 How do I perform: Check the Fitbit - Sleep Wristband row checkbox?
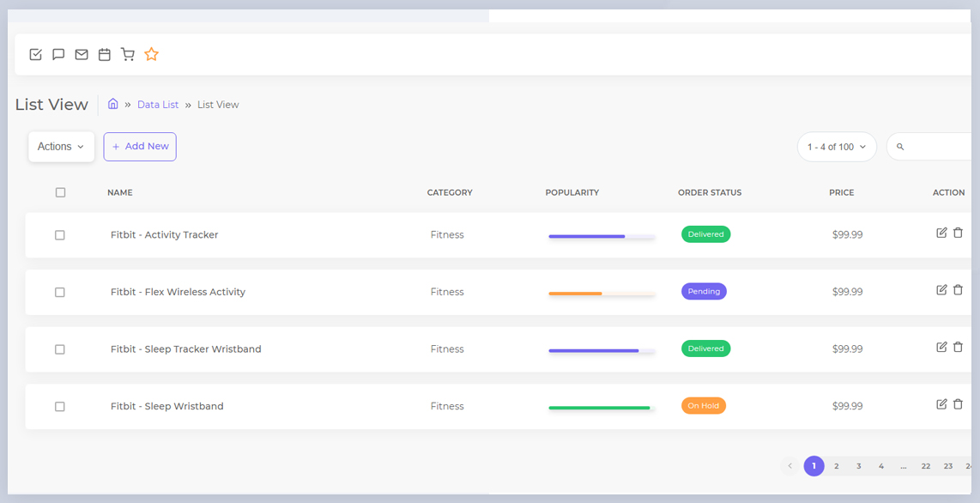tap(59, 406)
